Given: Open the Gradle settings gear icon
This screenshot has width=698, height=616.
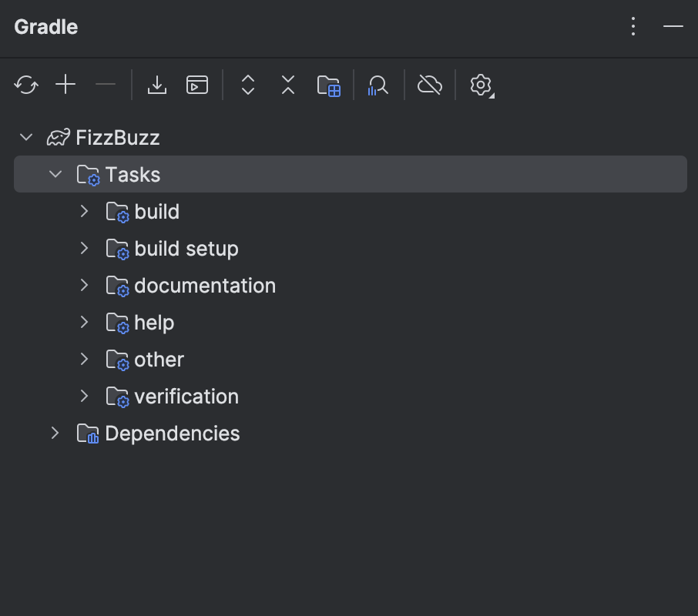Looking at the screenshot, I should (x=480, y=85).
